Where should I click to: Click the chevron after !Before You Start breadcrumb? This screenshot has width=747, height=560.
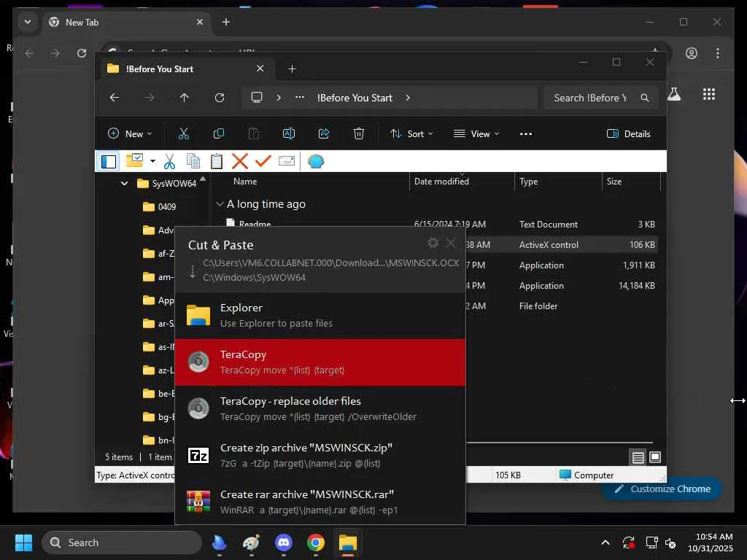408,98
